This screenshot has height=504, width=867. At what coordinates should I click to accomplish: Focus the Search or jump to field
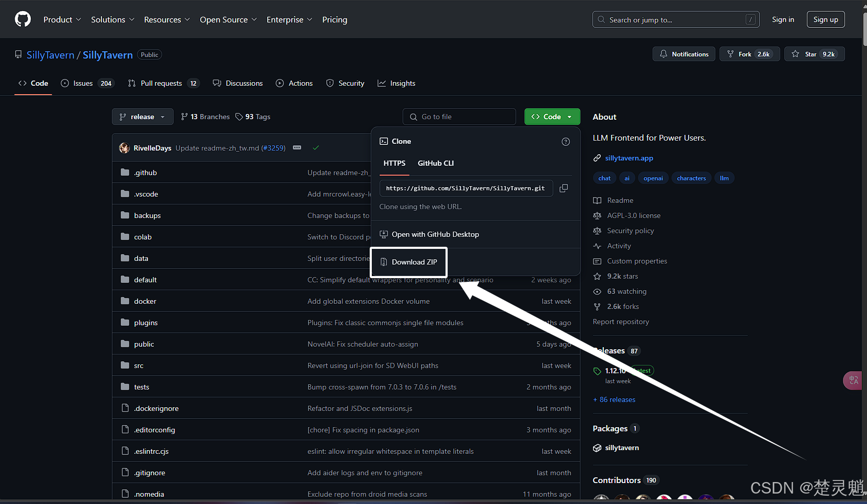676,19
